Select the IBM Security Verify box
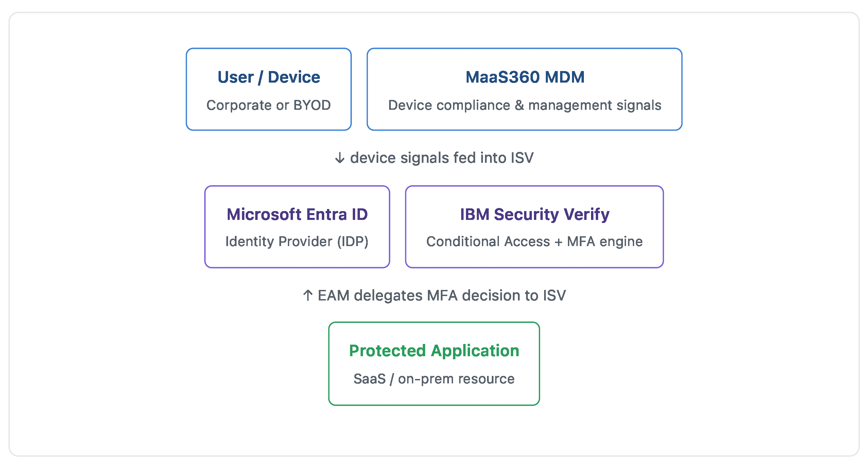Viewport: 868px width, 467px height. point(534,227)
